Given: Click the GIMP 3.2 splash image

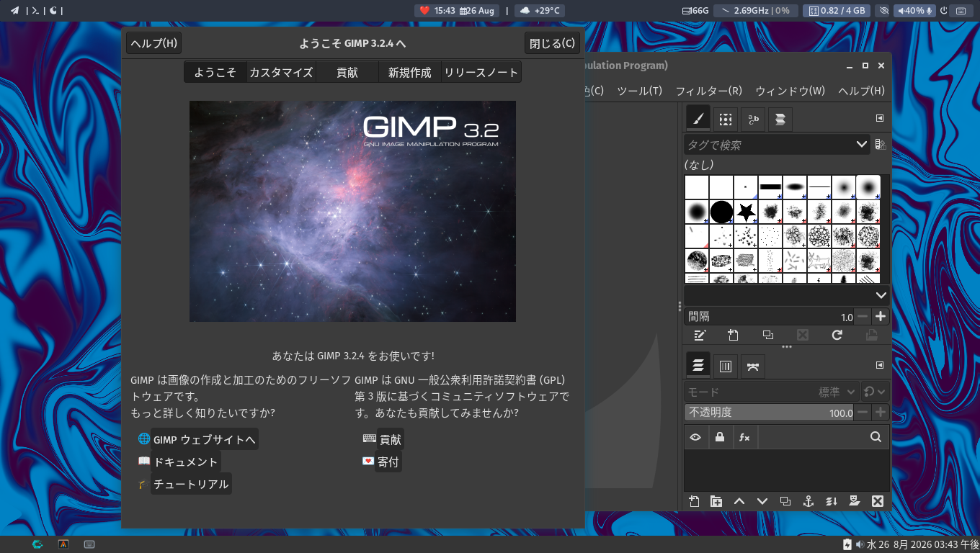Looking at the screenshot, I should [352, 211].
